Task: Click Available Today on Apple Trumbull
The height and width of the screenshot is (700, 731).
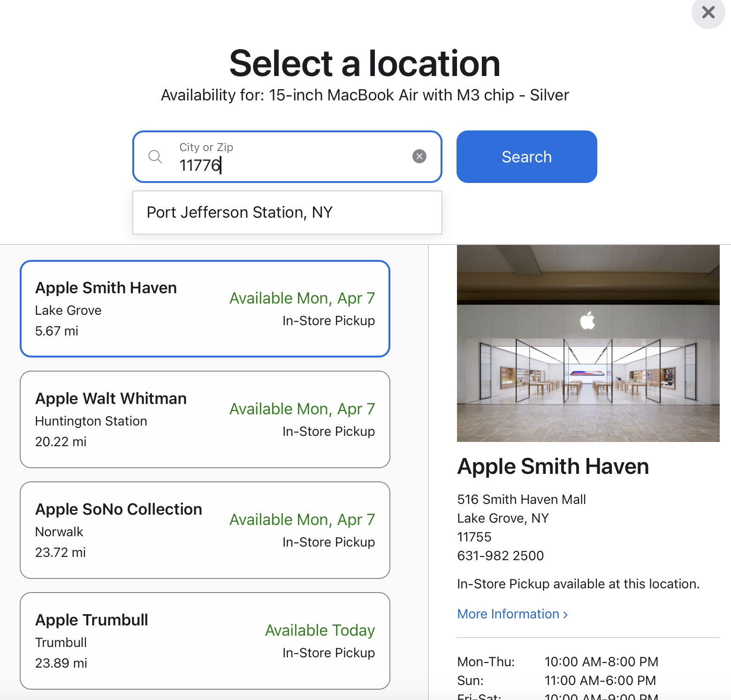Action: 320,631
